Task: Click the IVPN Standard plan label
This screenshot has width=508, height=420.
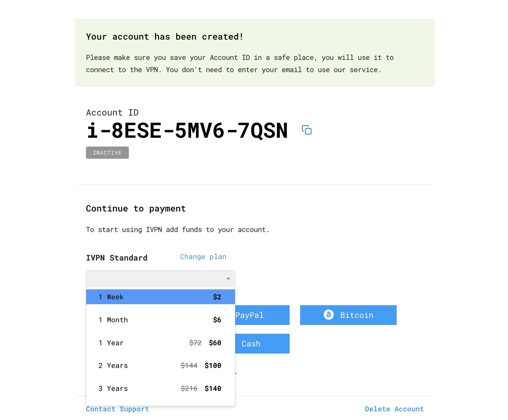Action: click(117, 258)
